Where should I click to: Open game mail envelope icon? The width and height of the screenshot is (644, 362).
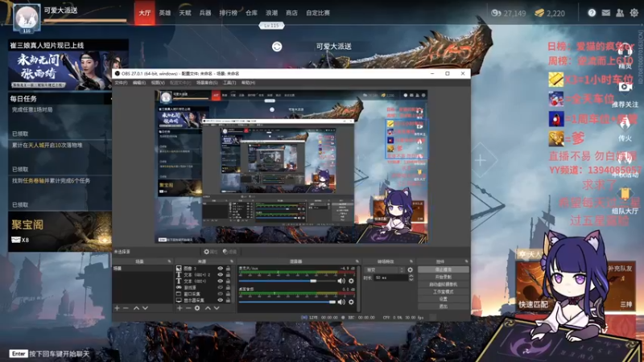(606, 13)
